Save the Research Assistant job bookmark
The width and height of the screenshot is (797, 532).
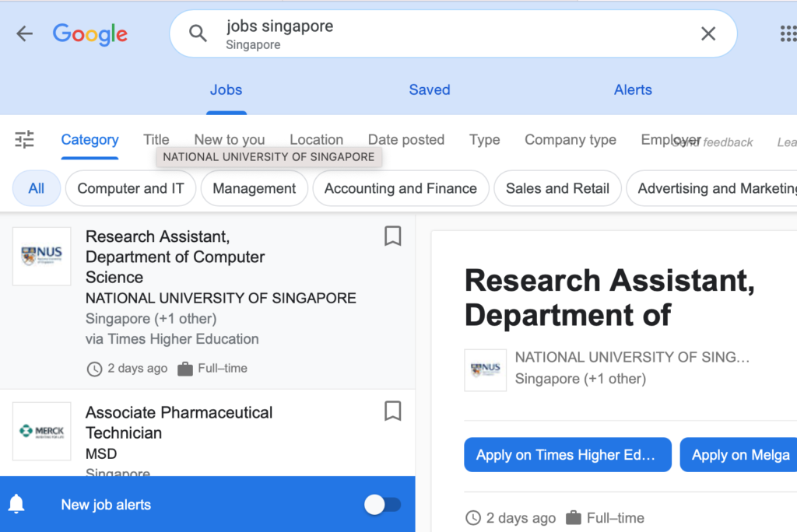(x=392, y=236)
